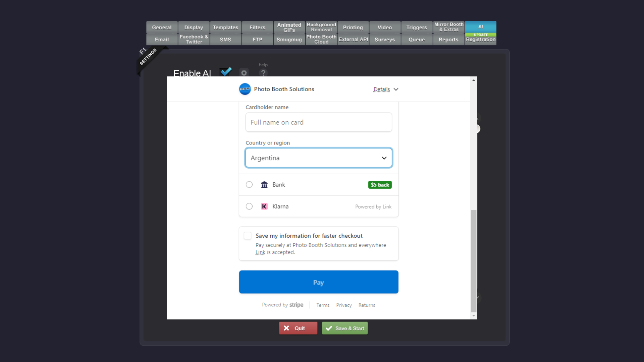Click the scrollbar down arrow
Viewport: 644px width, 362px height.
[x=474, y=315]
